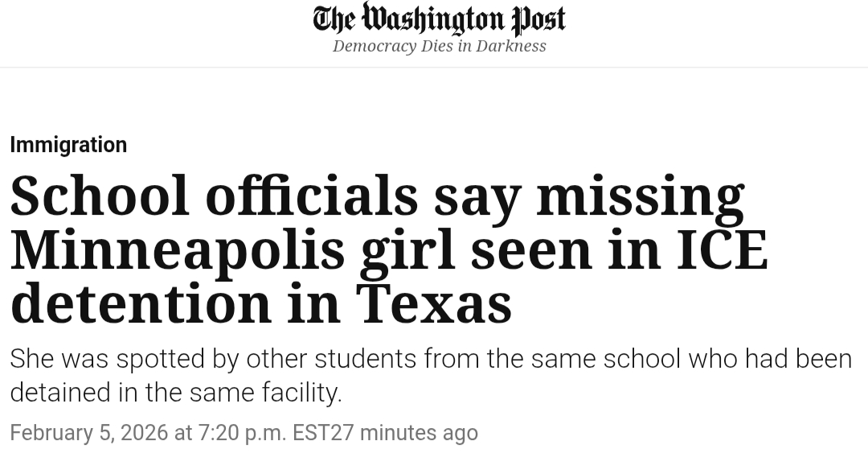Open the Immigration section link
Viewport: 868px width, 457px height.
[x=68, y=145]
